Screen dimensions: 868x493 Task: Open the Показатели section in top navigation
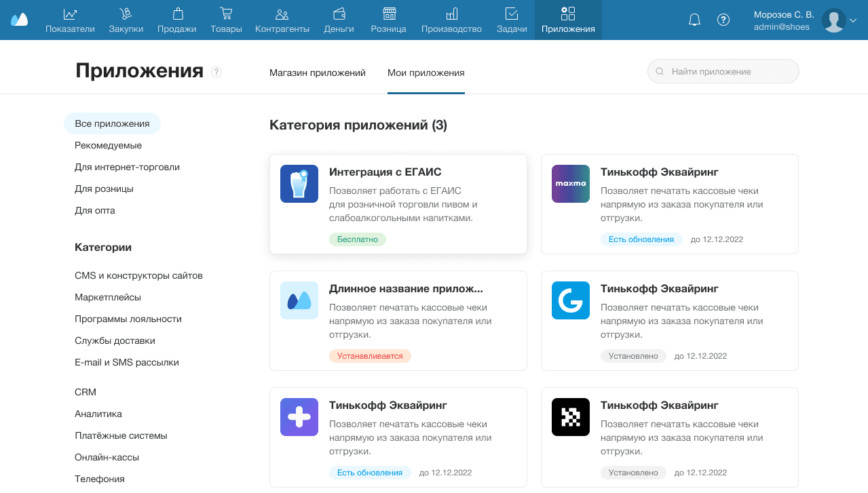point(70,20)
